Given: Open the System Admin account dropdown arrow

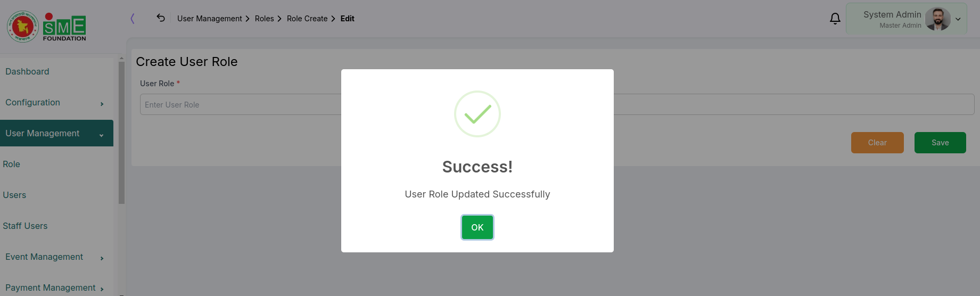Looking at the screenshot, I should (x=958, y=19).
